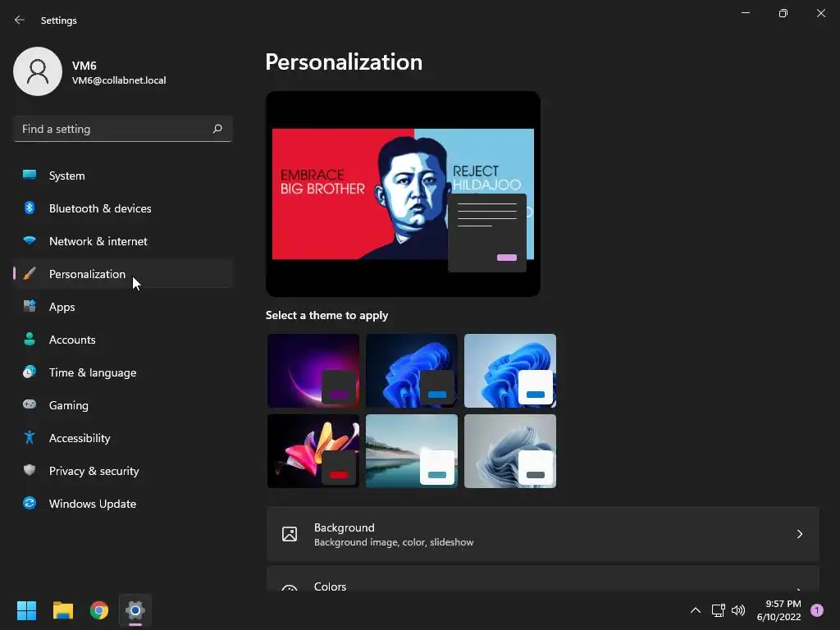Open the Windows Start menu

(x=26, y=610)
